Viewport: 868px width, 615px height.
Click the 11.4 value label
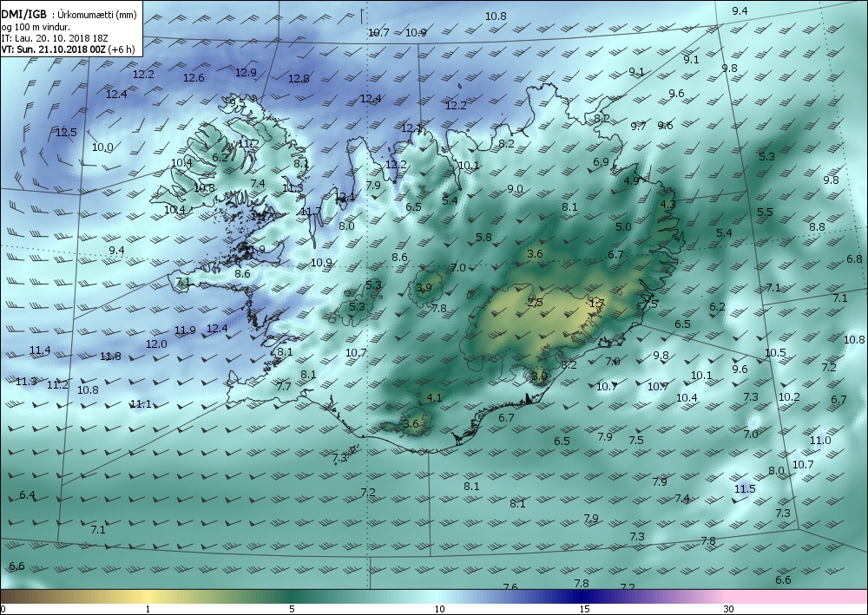[40, 350]
